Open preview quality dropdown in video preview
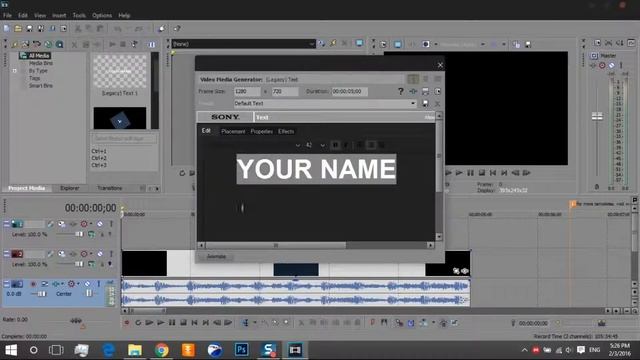 tap(482, 44)
